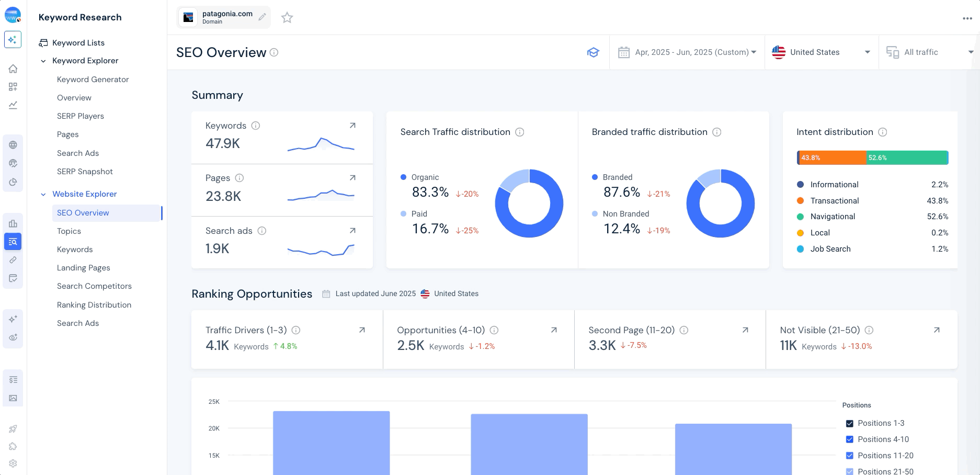Image resolution: width=980 pixels, height=475 pixels.
Task: Open the three-dot more options menu
Action: 967,18
